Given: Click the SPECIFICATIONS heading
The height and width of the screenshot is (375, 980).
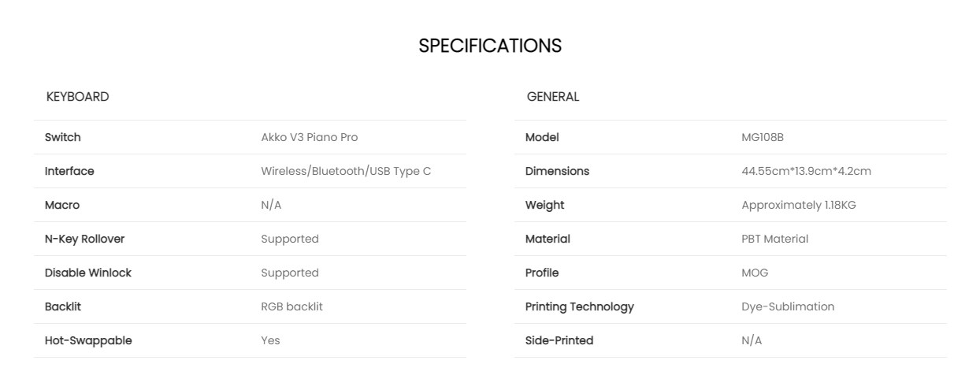Looking at the screenshot, I should pyautogui.click(x=489, y=46).
